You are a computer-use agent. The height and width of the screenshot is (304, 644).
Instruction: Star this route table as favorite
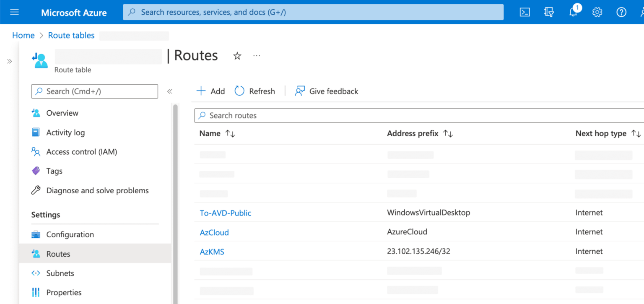[x=237, y=55]
